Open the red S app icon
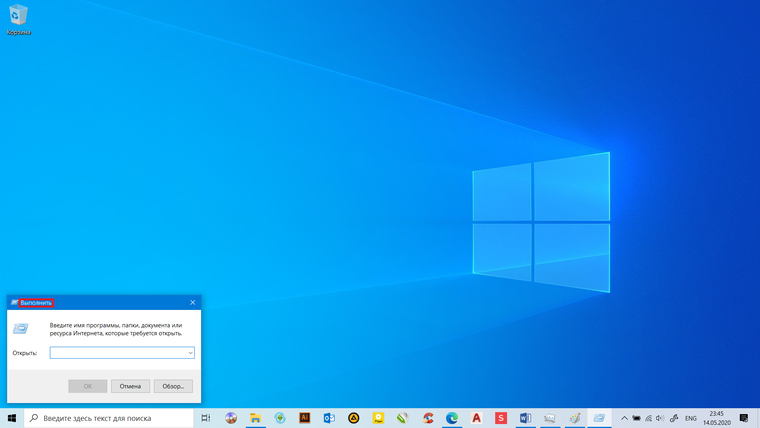The image size is (760, 428). (x=501, y=418)
